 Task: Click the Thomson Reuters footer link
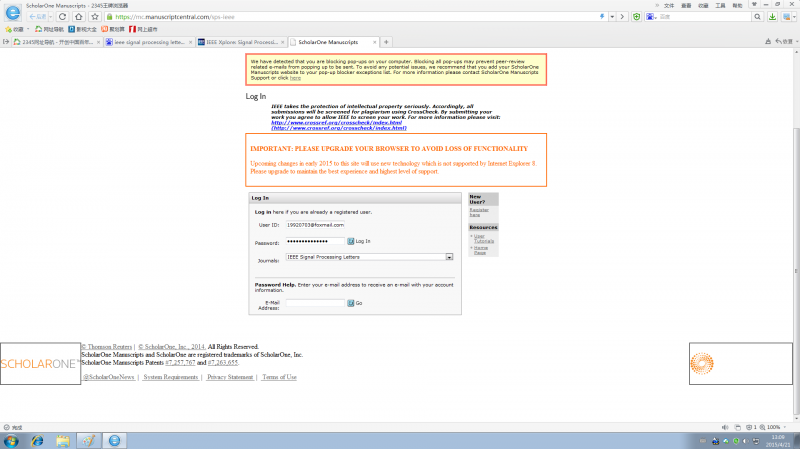click(109, 346)
